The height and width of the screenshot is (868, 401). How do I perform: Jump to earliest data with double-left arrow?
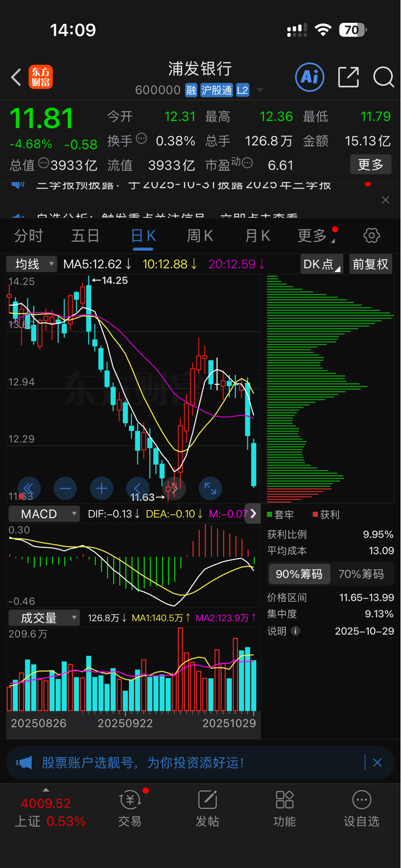(29, 488)
